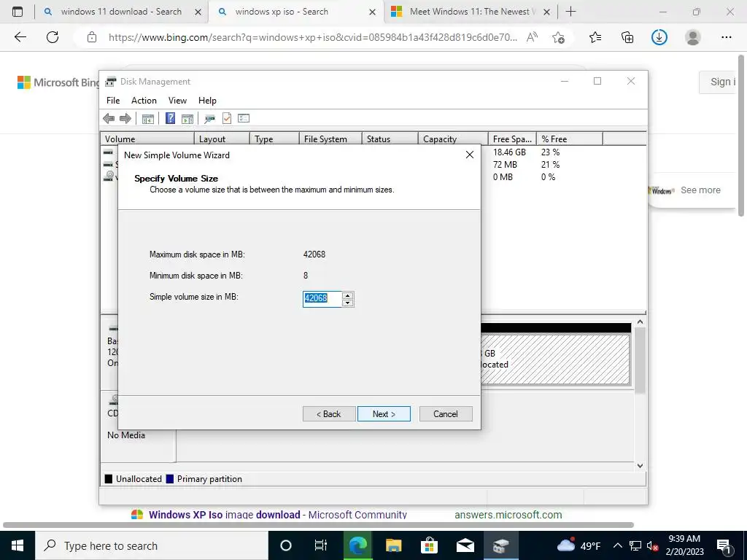Open the Collections icon in Edge
This screenshot has height=560, width=747.
627,37
